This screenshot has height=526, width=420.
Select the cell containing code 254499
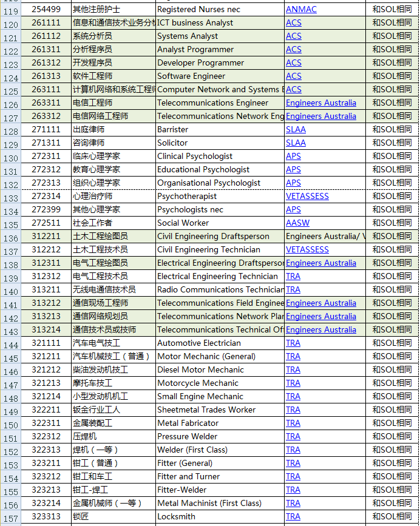[46, 9]
